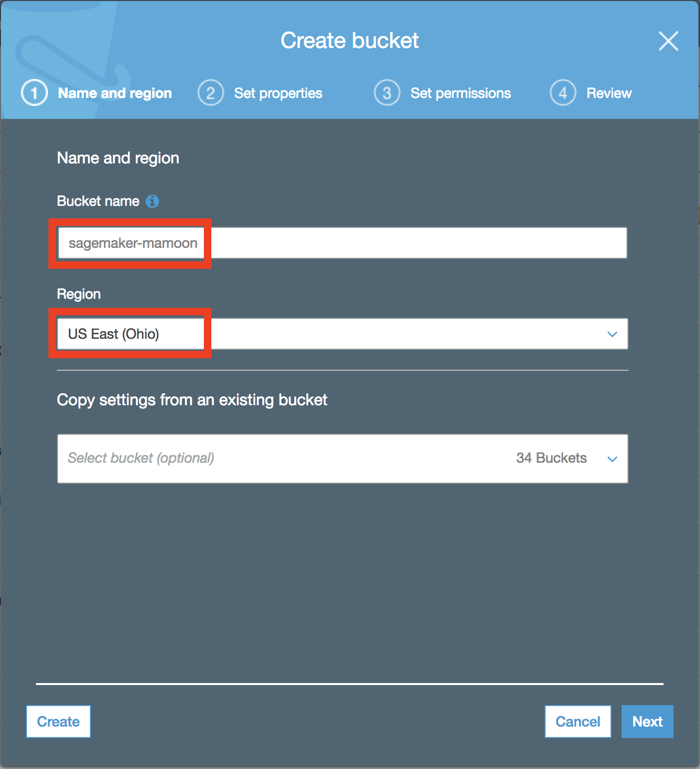The image size is (700, 769).
Task: Close the Create bucket dialog
Action: (668, 41)
